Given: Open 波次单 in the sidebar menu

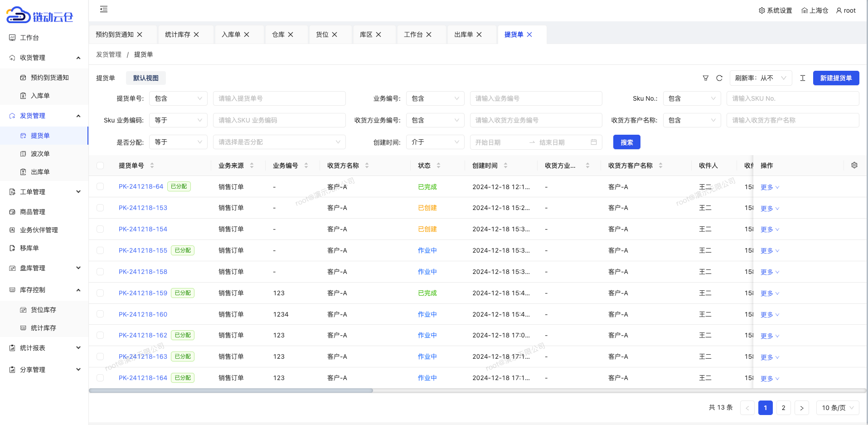Looking at the screenshot, I should tap(40, 154).
